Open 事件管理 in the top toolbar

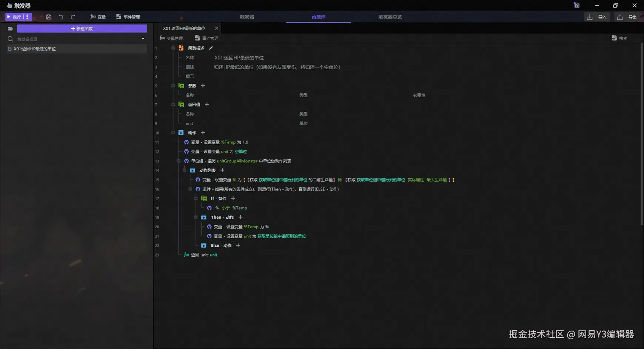128,17
